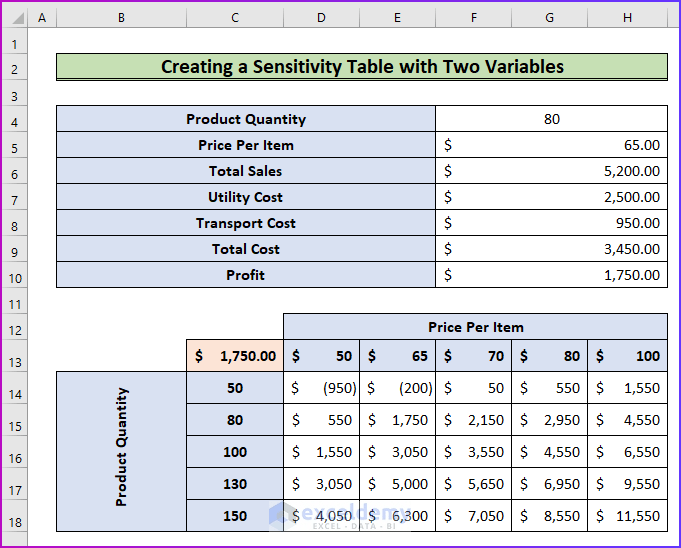
Task: Click the 'Transport Cost' label cell
Action: [x=246, y=223]
